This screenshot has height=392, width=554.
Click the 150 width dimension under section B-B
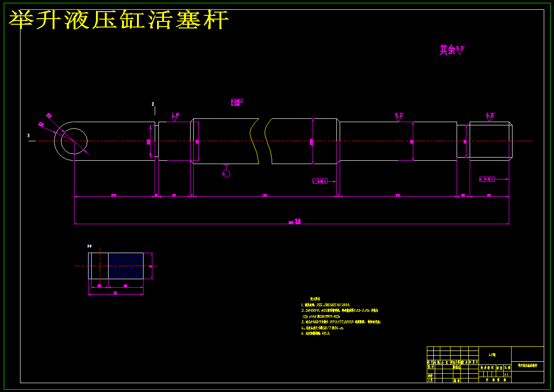point(115,293)
